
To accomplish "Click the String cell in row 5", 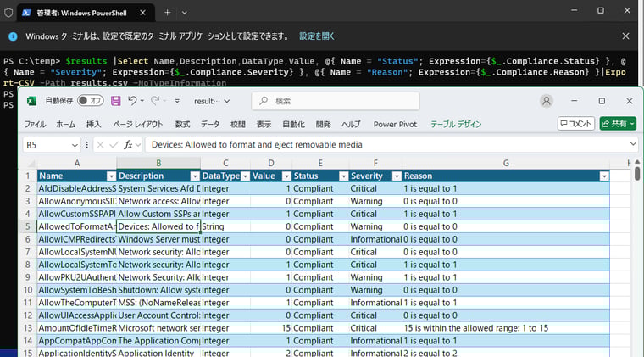I will click(x=225, y=226).
